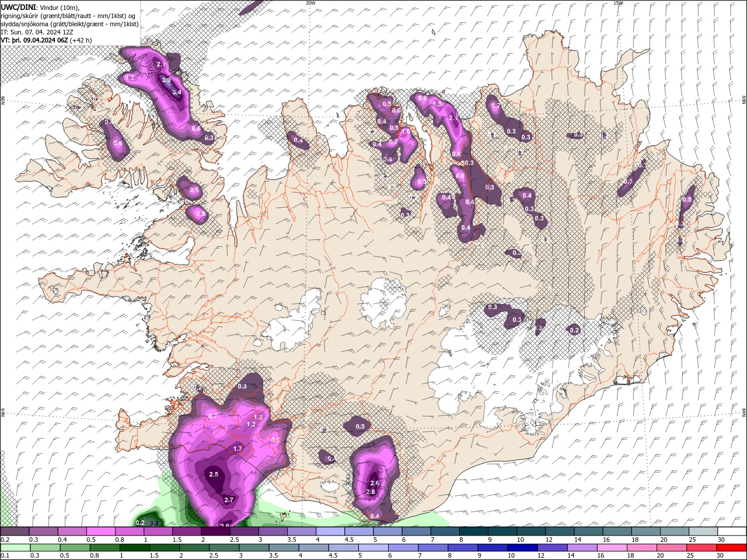The image size is (747, 560).
Task: Click the 3.9 snowfall value in the Westfjords
Action: coord(166,80)
